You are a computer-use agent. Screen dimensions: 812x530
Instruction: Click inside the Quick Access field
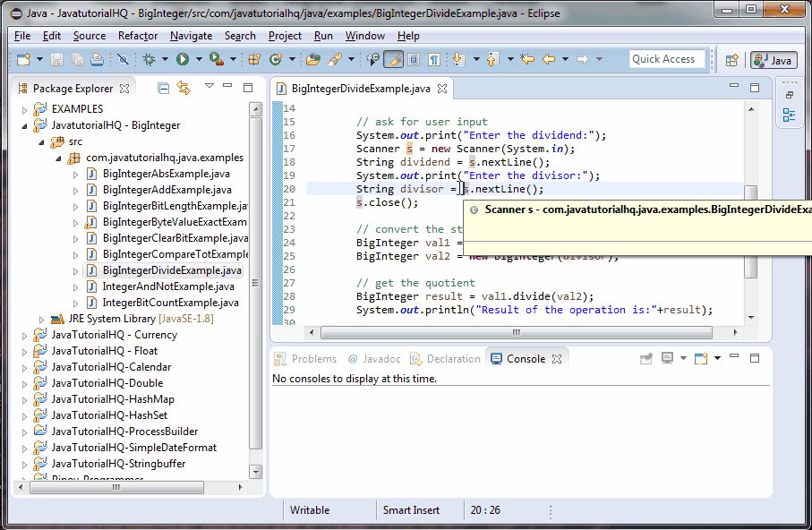click(x=666, y=58)
